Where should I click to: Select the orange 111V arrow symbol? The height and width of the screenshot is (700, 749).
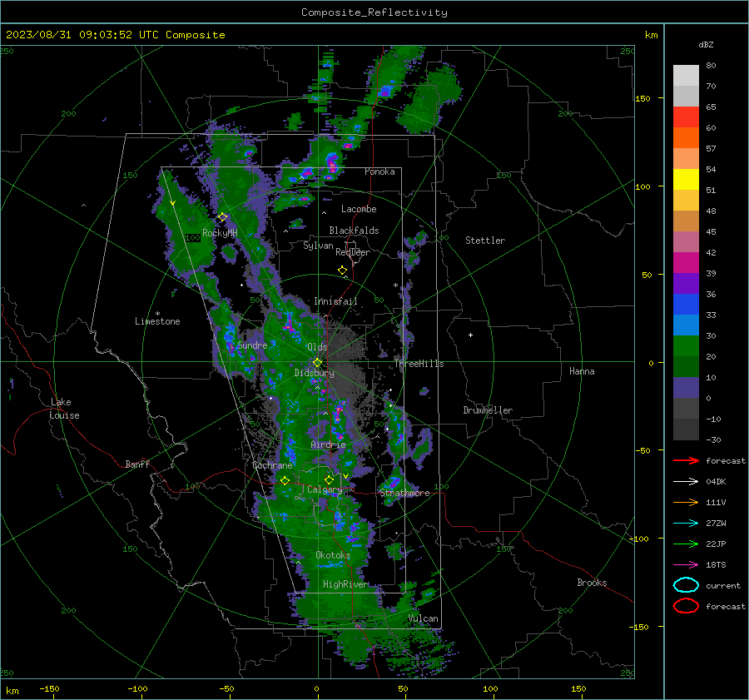point(686,502)
